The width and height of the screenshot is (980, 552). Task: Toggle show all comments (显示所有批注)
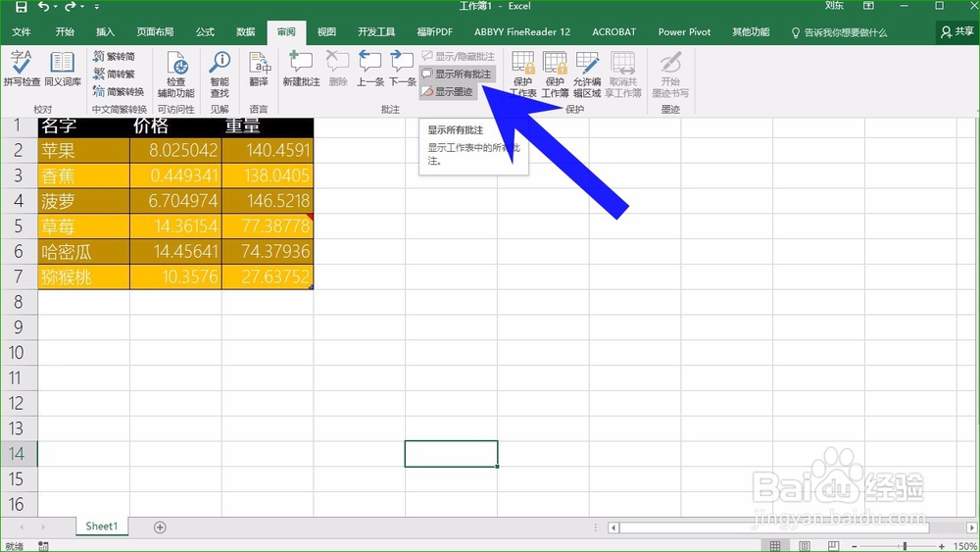coord(457,74)
